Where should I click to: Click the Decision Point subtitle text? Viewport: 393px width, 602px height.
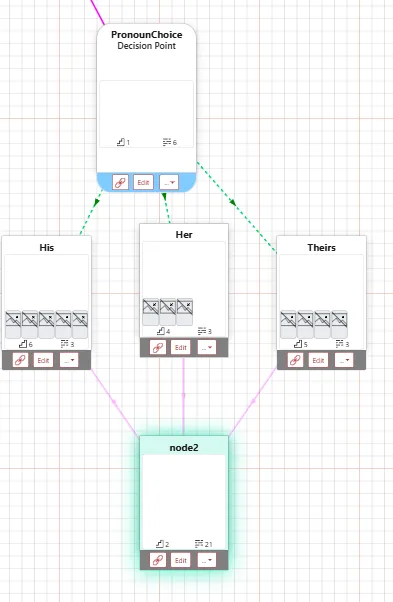pyautogui.click(x=147, y=46)
